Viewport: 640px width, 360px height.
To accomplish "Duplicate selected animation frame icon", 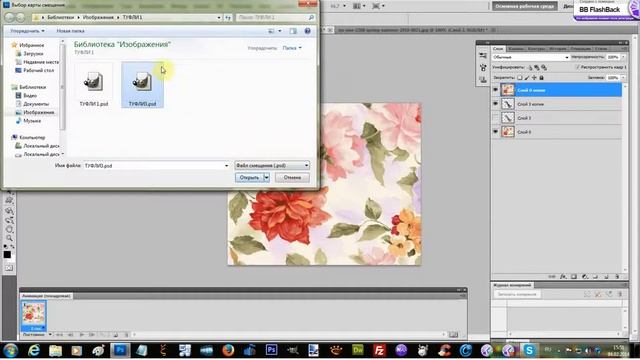I will [116, 335].
